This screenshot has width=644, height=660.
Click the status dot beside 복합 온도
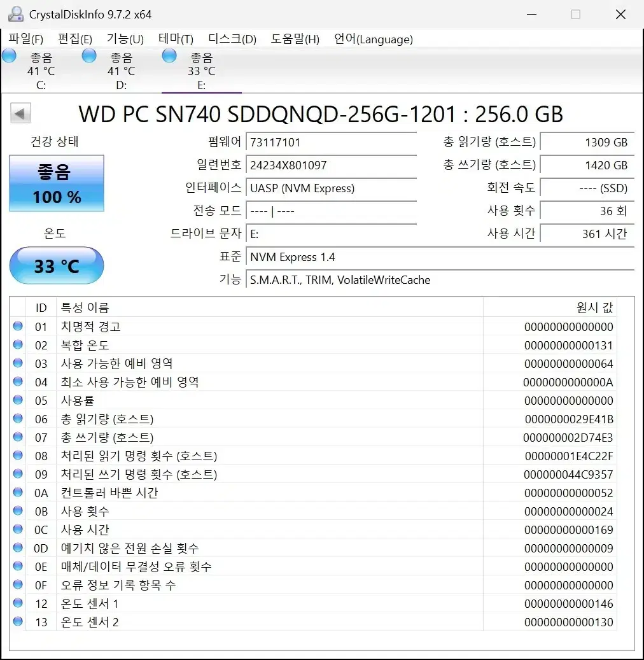(18, 345)
